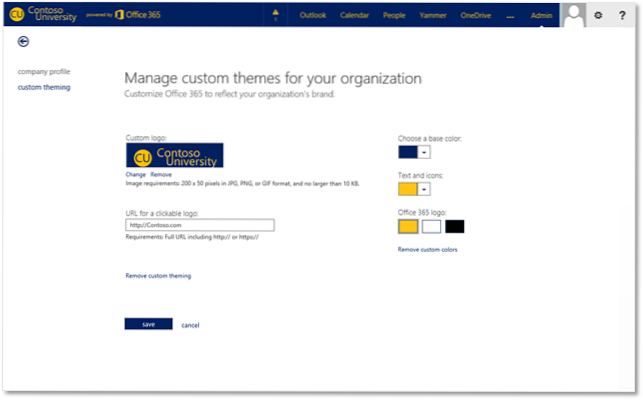Click the Contoso University header logo
Viewport: 643px width, 400px height.
click(43, 14)
